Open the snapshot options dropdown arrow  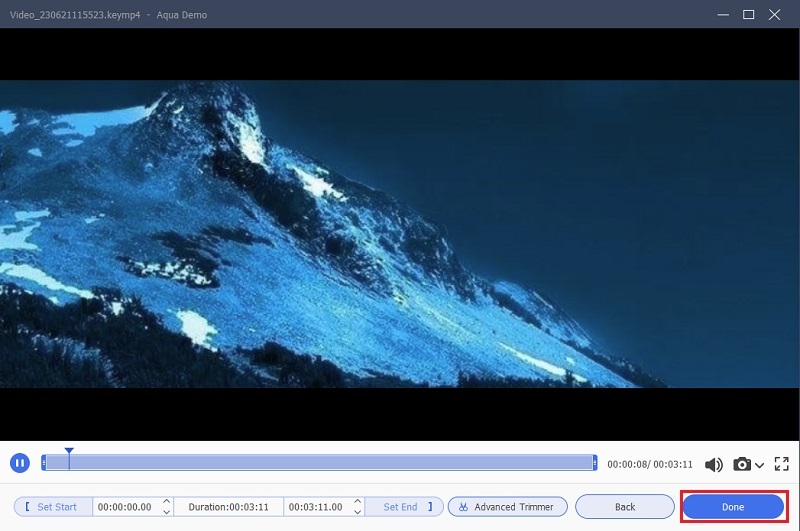(x=759, y=465)
